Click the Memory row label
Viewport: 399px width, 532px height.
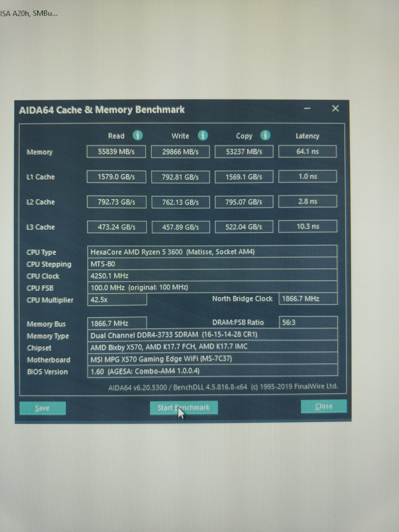coord(40,152)
